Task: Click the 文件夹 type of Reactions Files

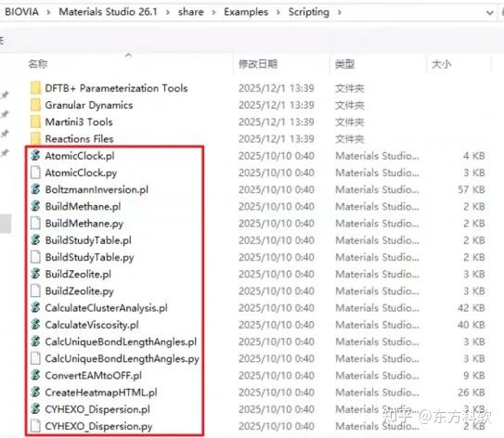Action: (349, 139)
